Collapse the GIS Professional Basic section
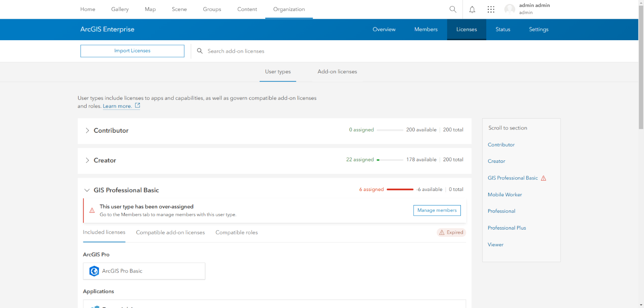Screen dimensions: 644x308 (87, 190)
